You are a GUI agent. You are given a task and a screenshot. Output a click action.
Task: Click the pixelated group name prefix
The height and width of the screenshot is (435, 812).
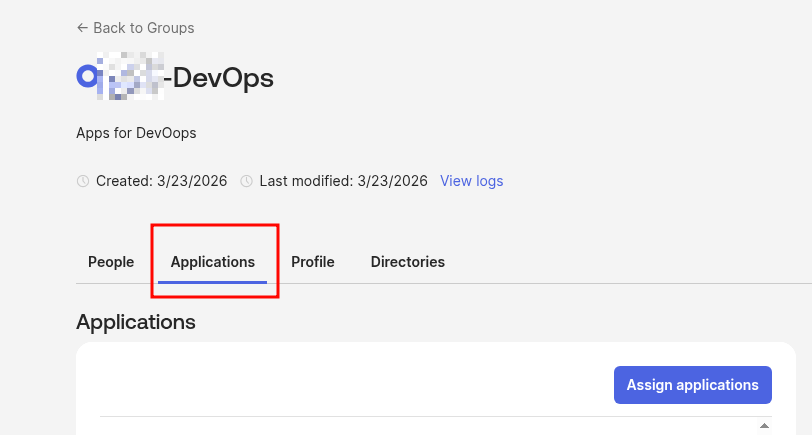point(131,77)
